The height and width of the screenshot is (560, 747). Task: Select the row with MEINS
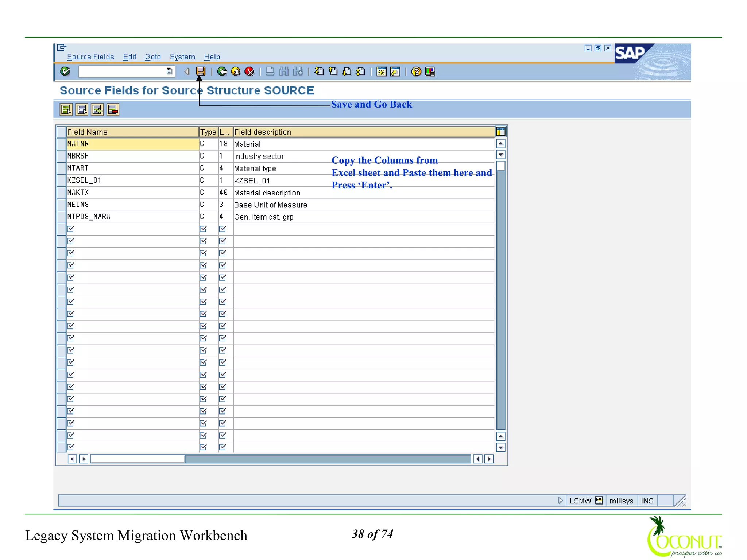(x=61, y=205)
